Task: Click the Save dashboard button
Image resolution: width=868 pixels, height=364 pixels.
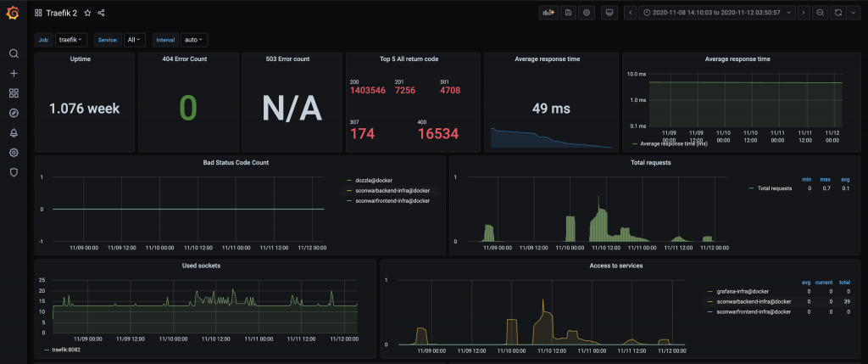Action: coord(568,13)
